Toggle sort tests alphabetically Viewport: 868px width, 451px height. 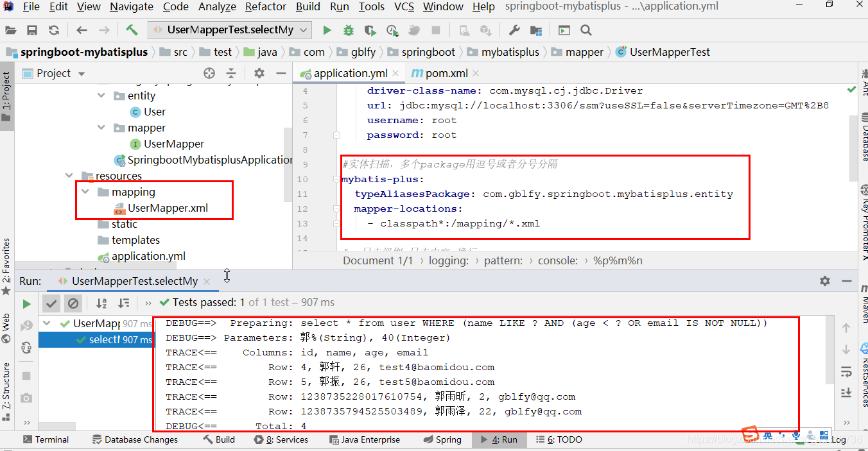point(101,303)
